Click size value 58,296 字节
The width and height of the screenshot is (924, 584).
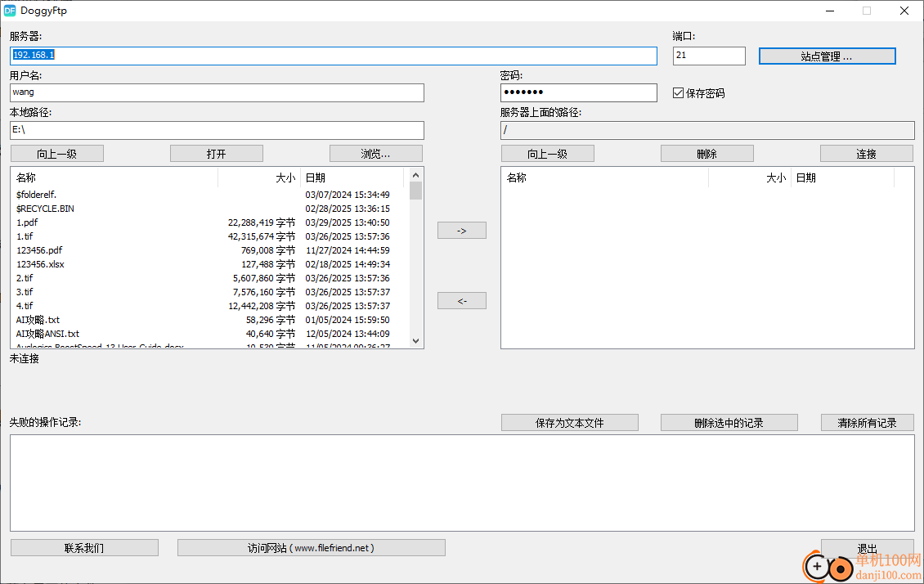[x=271, y=320]
